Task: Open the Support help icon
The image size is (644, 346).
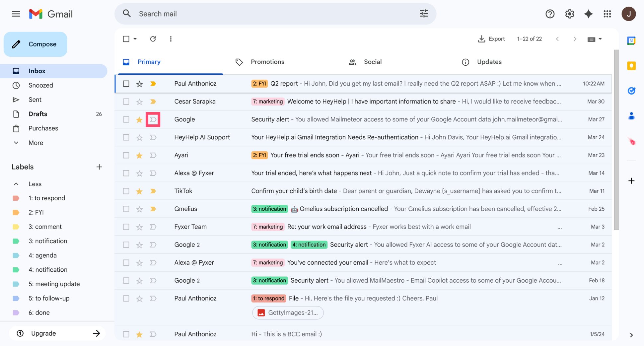Action: 550,14
